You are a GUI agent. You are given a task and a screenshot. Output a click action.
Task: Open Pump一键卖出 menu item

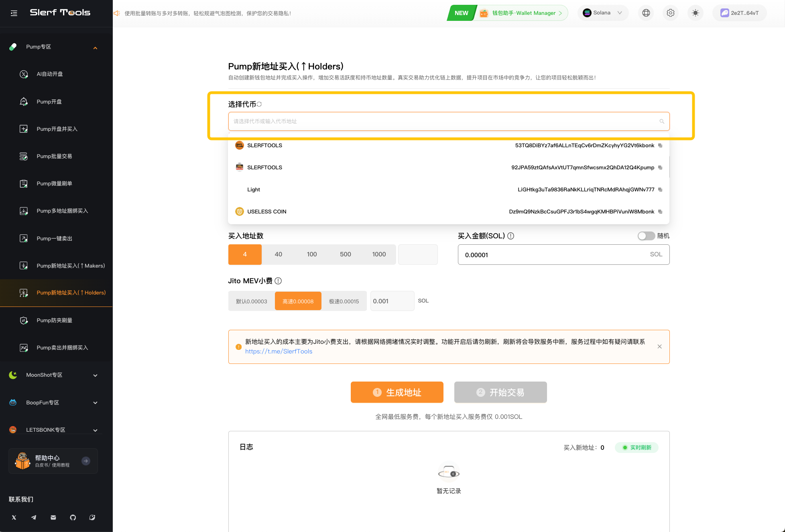(x=56, y=238)
